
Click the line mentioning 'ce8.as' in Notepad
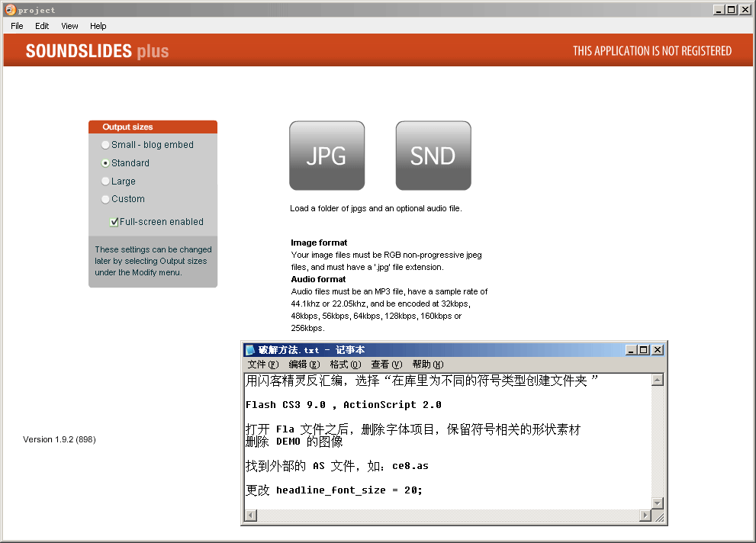click(337, 466)
